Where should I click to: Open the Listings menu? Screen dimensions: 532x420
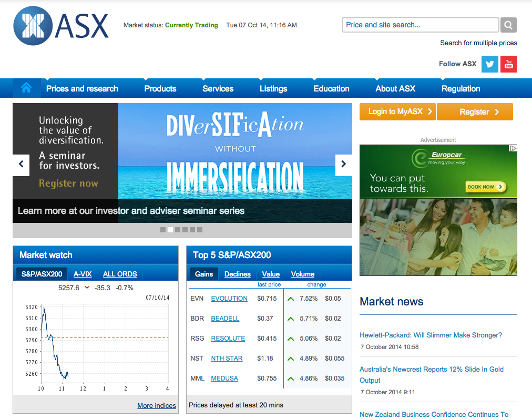click(273, 88)
